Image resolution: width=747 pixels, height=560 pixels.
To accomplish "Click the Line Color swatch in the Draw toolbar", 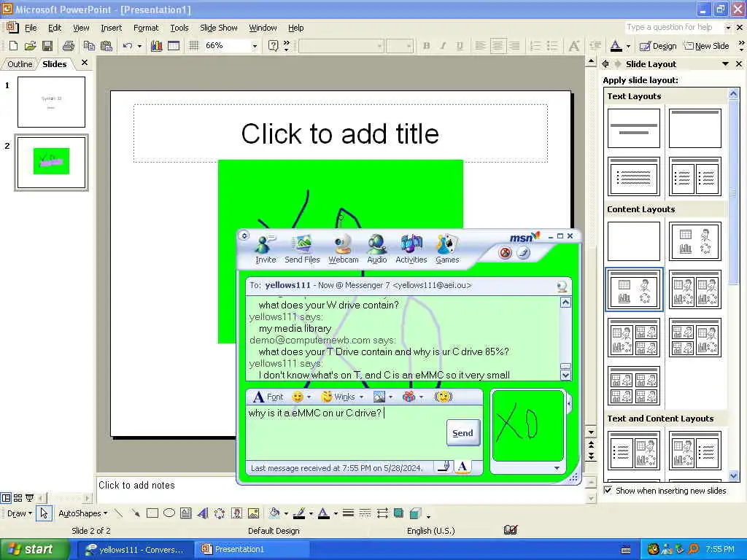I will click(x=299, y=513).
